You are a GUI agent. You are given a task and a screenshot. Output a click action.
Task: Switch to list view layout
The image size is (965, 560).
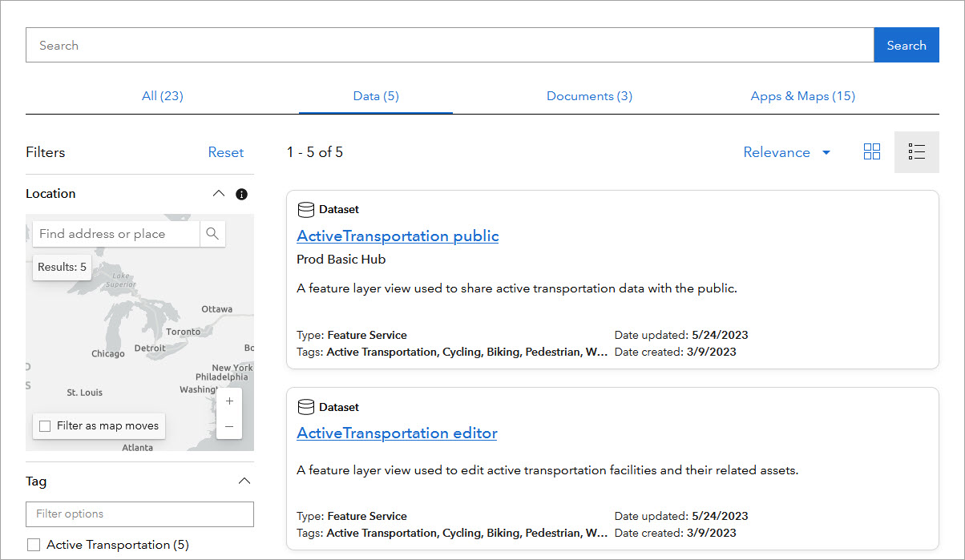click(x=917, y=152)
